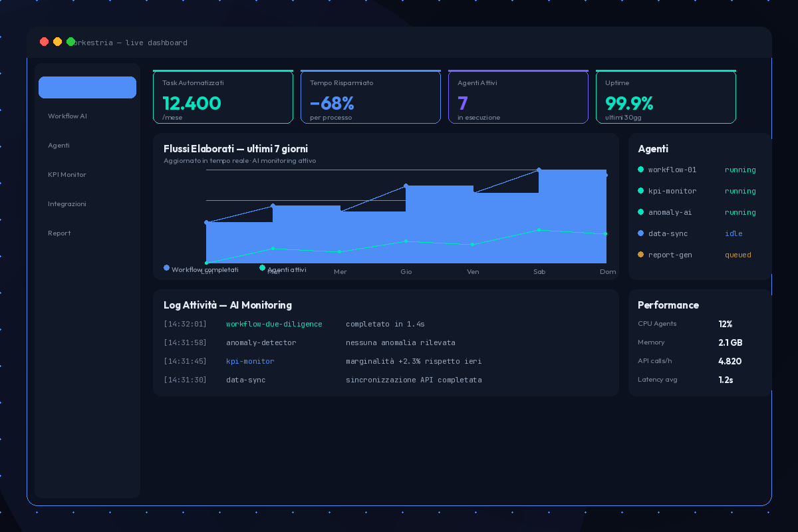Click the Sab axis label on the chart

(539, 272)
